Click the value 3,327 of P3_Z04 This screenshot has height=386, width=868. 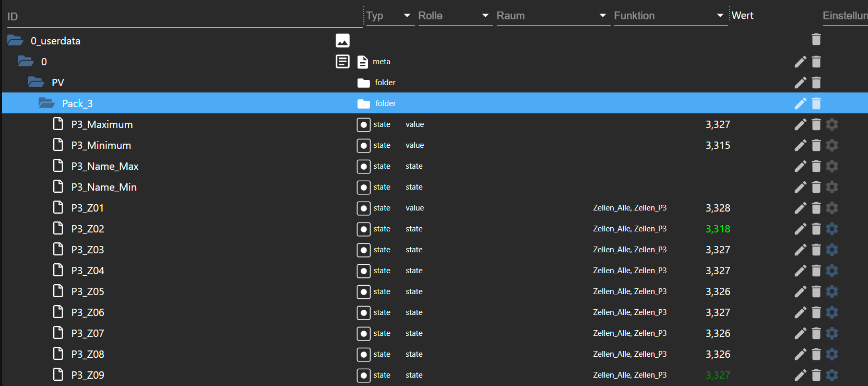click(718, 271)
